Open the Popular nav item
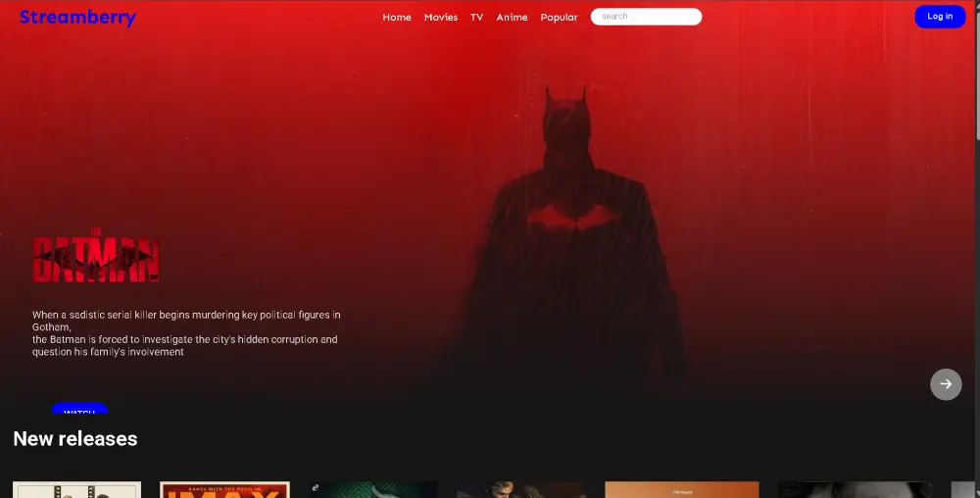The height and width of the screenshot is (498, 980). [559, 18]
